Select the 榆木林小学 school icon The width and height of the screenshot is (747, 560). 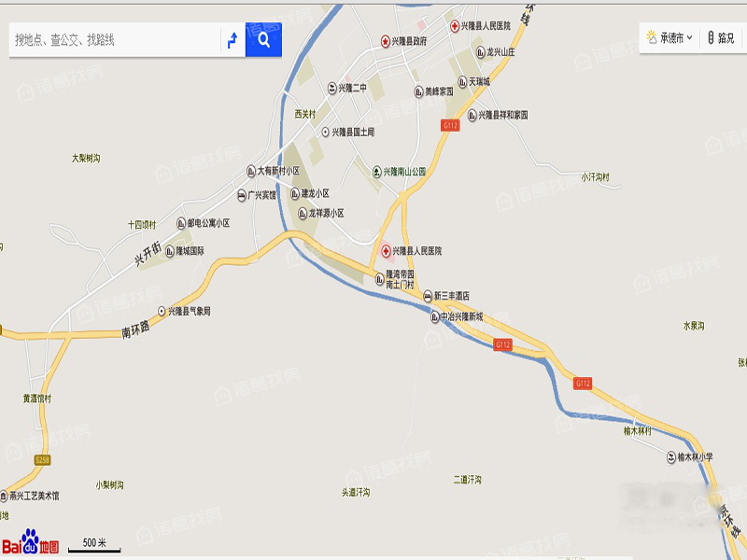(671, 456)
